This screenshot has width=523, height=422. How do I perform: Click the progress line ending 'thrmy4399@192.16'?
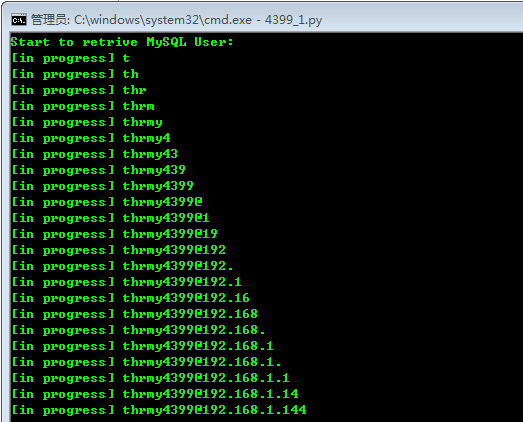pos(130,298)
